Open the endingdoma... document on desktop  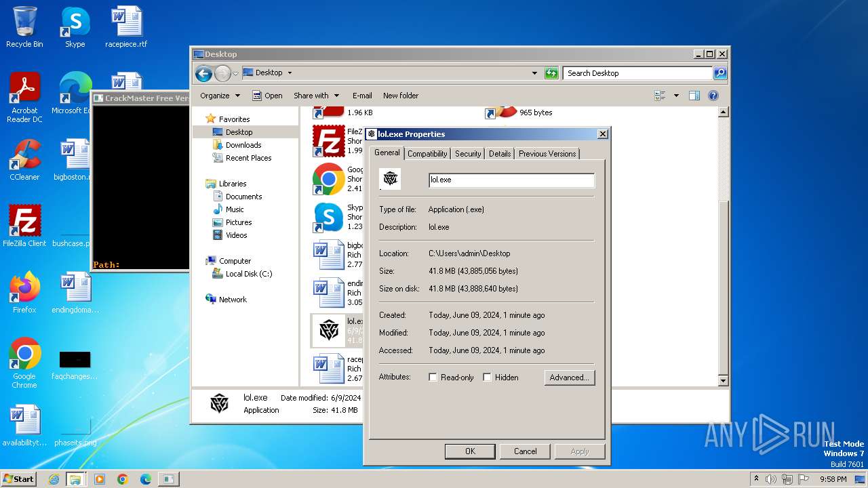coord(75,293)
